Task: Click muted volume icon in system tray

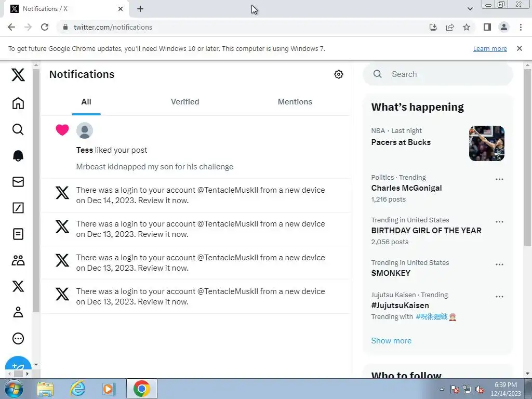Action: (480, 389)
